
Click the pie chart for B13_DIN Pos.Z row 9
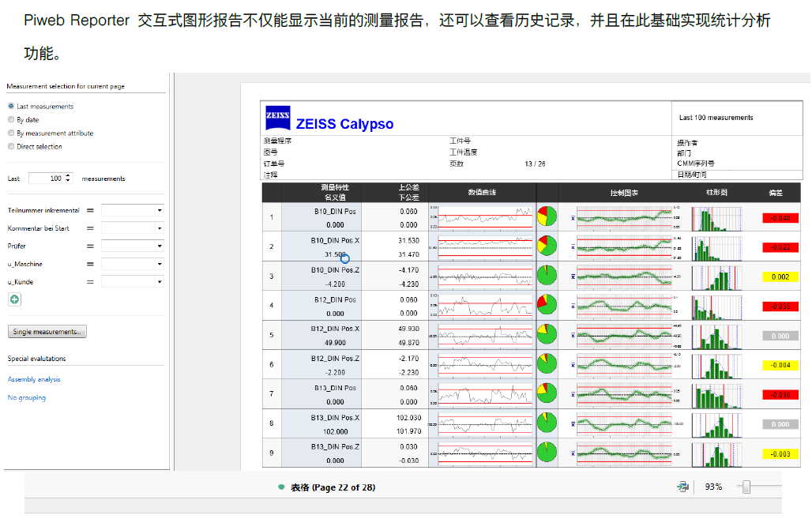[x=547, y=452]
